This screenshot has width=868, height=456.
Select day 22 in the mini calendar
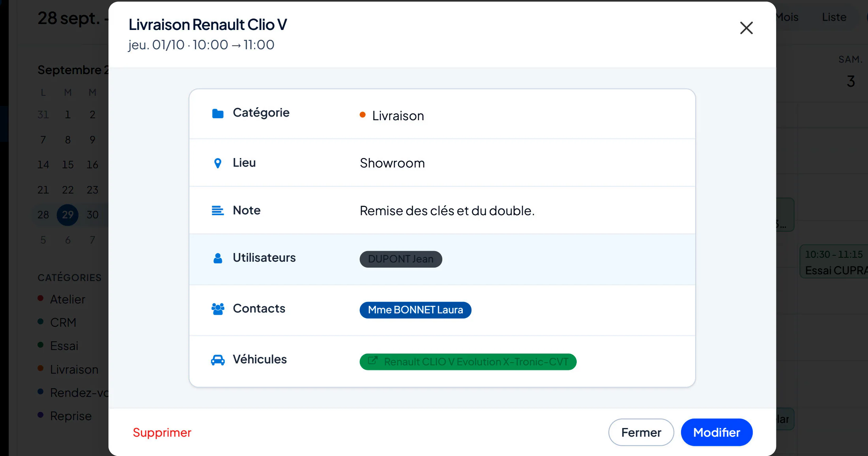(x=67, y=190)
